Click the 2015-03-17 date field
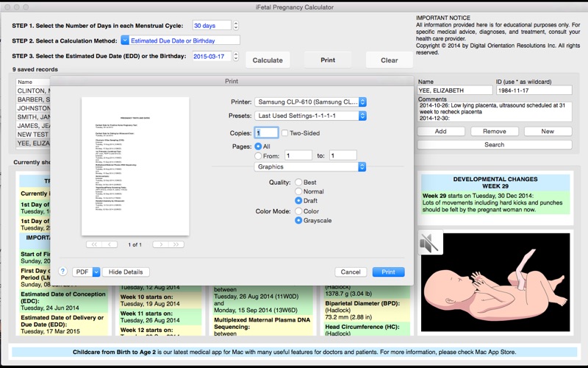The height and width of the screenshot is (368, 588). pyautogui.click(x=212, y=57)
